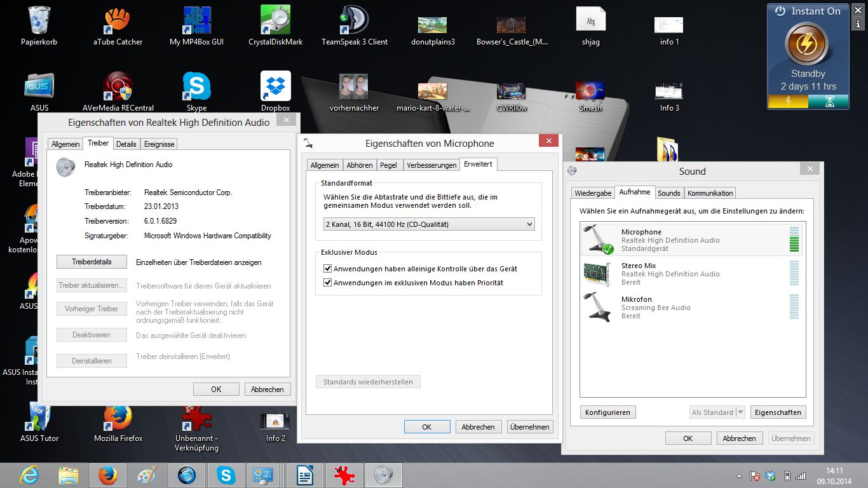Open My MP4Box GUI shortcut

click(x=197, y=27)
